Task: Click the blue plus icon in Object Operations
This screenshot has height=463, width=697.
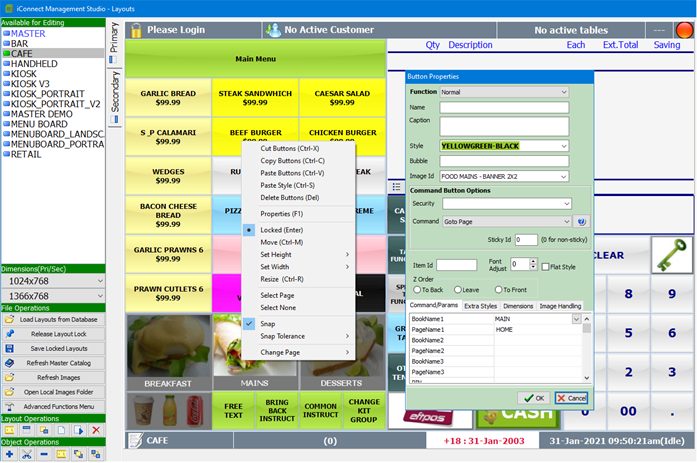Action: [x=9, y=454]
